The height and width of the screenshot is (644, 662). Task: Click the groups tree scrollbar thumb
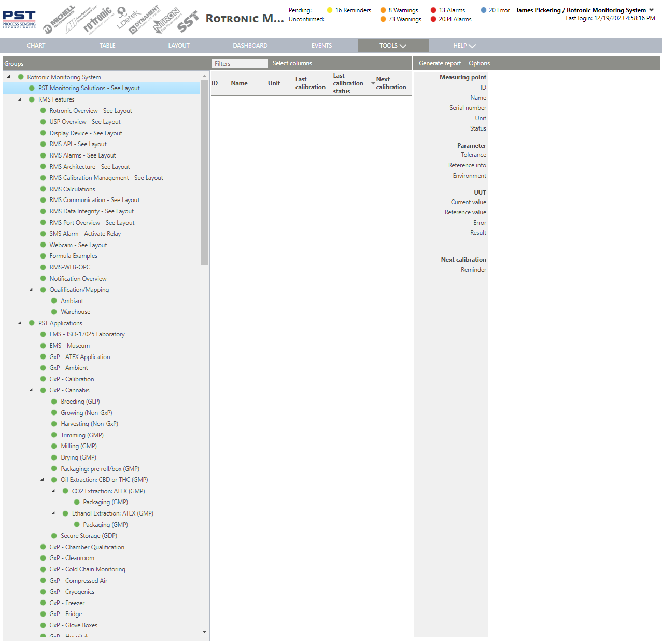(204, 173)
